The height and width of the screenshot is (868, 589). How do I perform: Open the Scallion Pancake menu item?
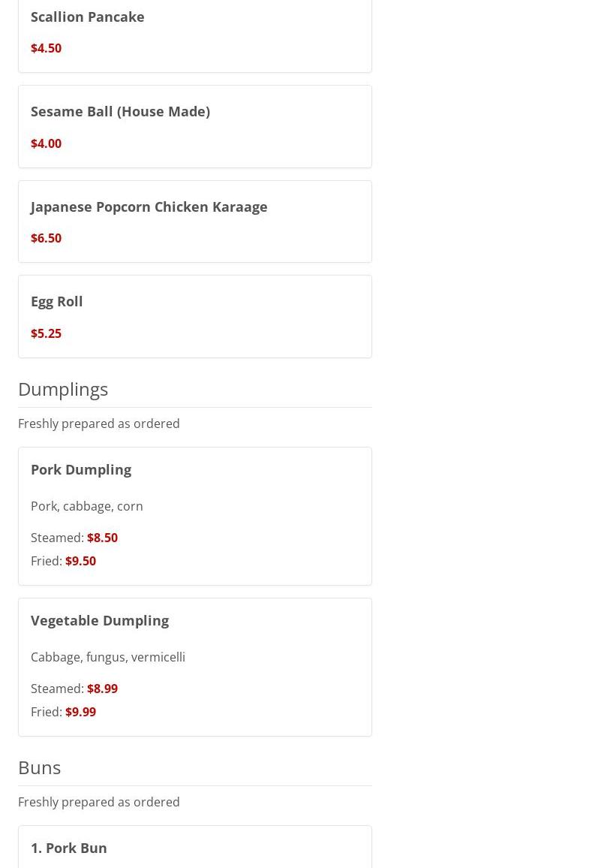(88, 17)
